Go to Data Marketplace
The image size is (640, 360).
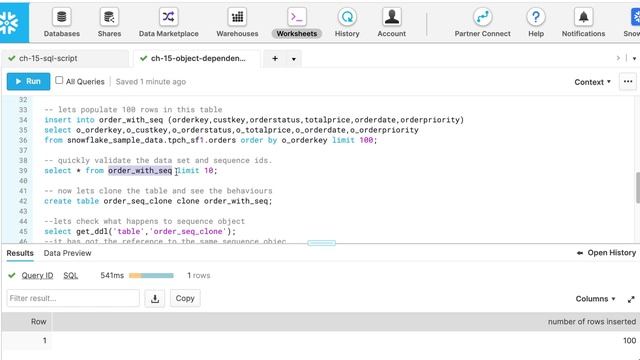pos(169,23)
